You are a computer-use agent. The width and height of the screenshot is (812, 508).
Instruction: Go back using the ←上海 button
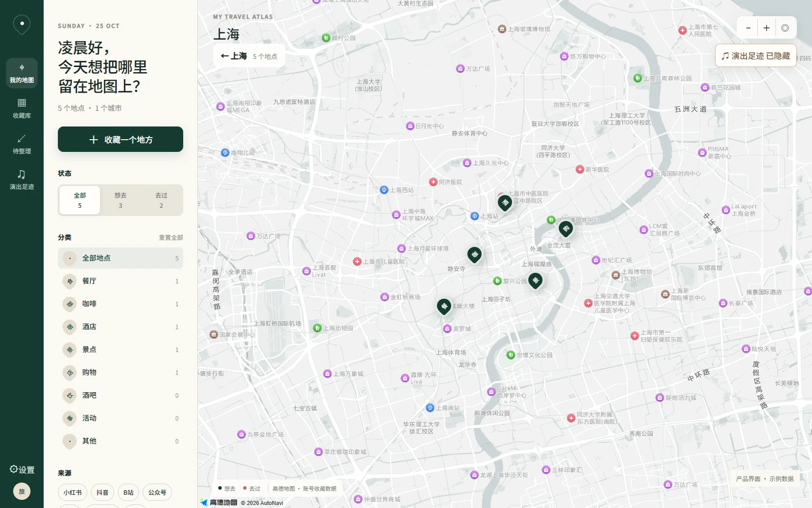249,56
